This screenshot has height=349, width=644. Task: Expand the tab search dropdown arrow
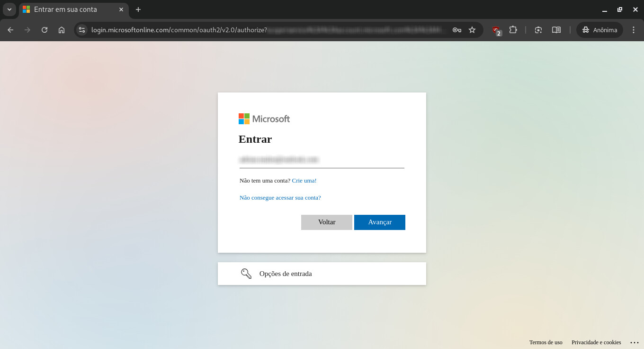coord(9,9)
